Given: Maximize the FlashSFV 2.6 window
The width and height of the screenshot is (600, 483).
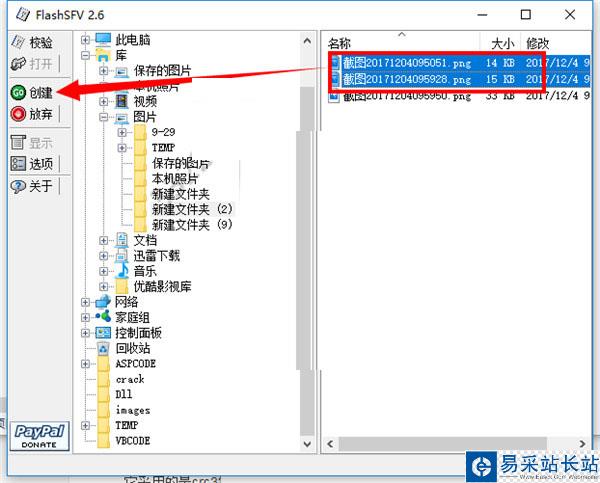Looking at the screenshot, I should click(x=526, y=15).
